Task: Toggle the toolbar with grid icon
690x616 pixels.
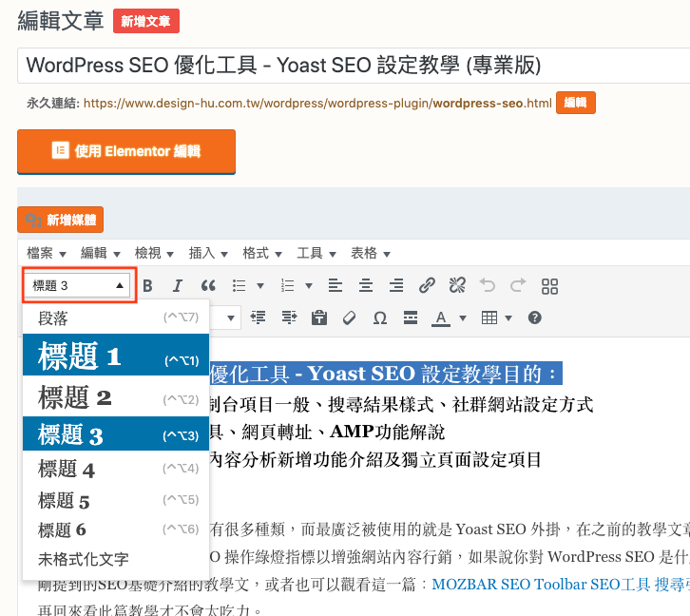Action: pos(549,286)
